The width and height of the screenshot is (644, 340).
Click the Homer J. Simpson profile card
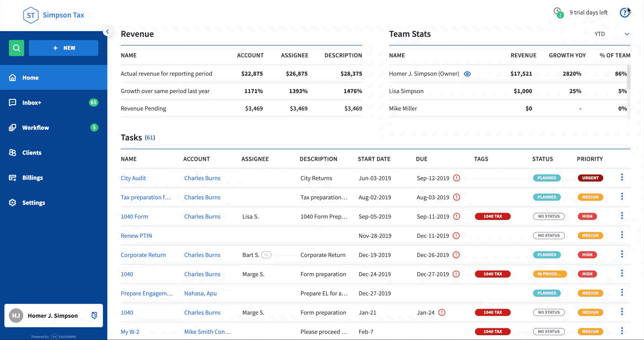[x=54, y=316]
